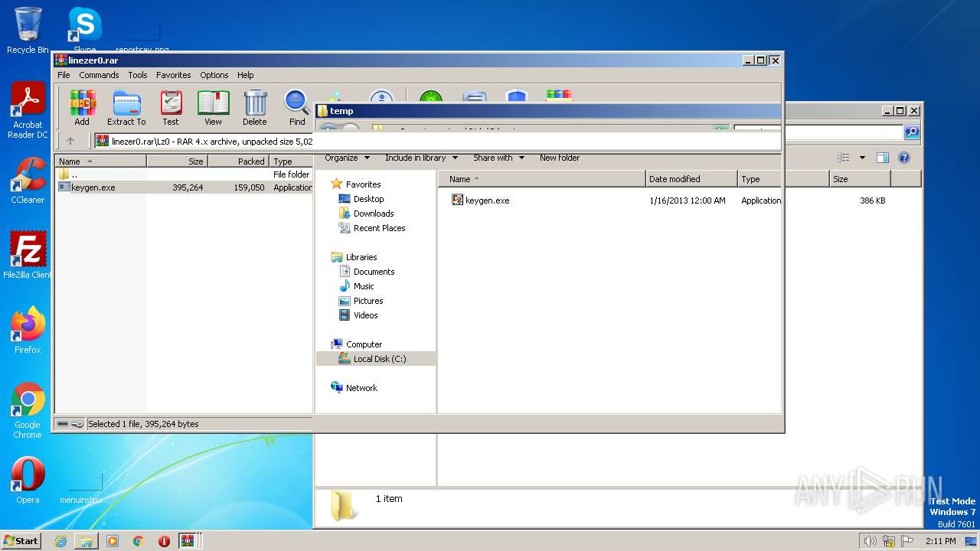Open Downloads in navigation pane
This screenshot has height=551, width=980.
366,214
